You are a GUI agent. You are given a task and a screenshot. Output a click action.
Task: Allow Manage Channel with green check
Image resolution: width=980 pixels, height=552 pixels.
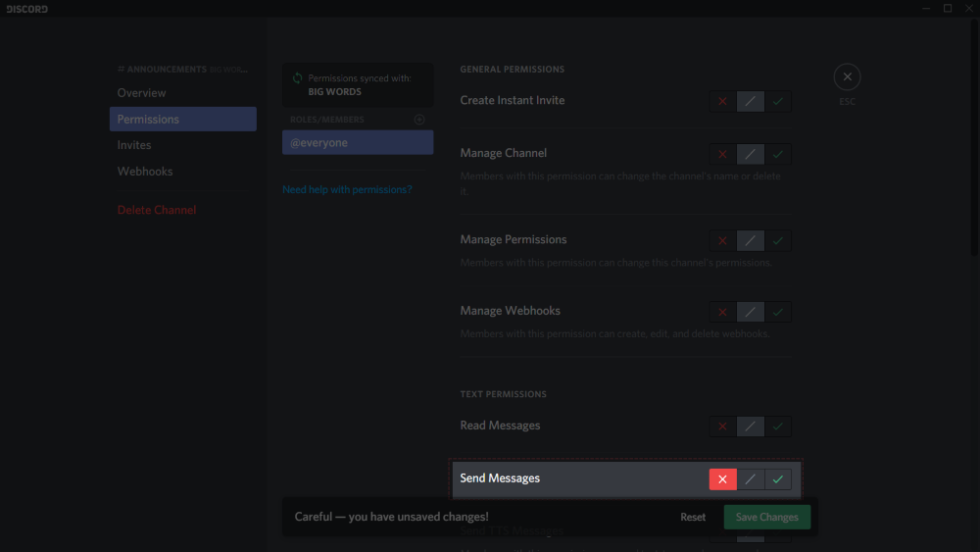pyautogui.click(x=777, y=154)
